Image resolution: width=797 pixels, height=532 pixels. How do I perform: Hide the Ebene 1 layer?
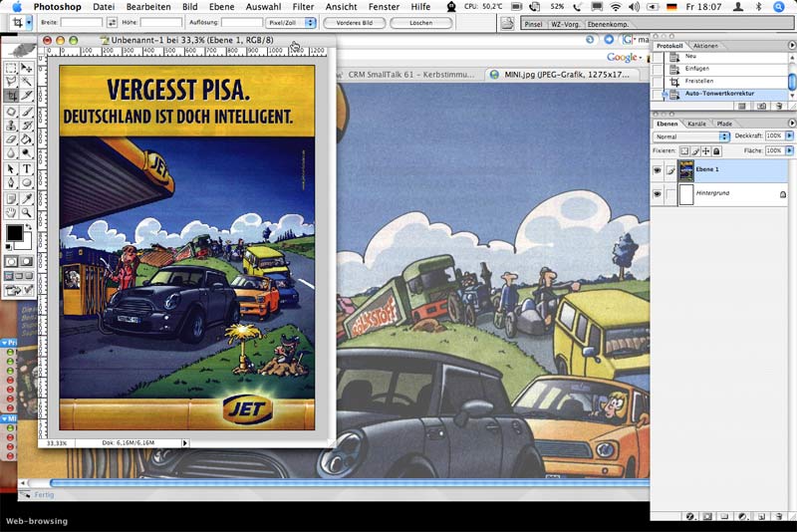[x=658, y=171]
